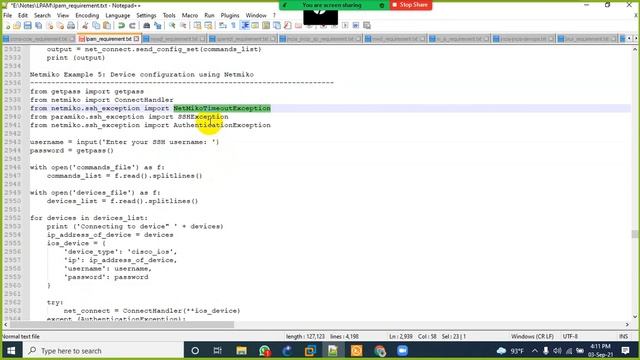
Task: Click the horizontal scrollbar left arrow
Action: click(6, 324)
